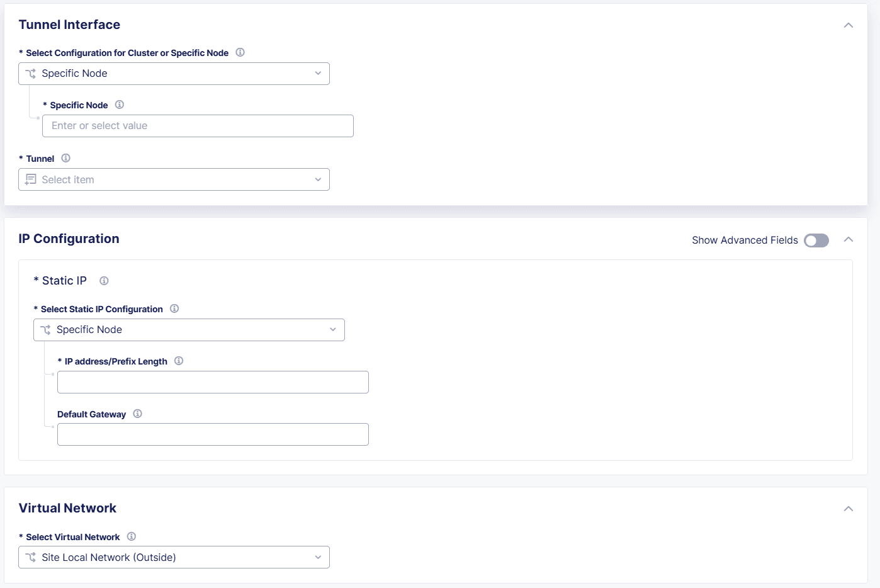Click the info icon beside Specific Node

(x=119, y=105)
